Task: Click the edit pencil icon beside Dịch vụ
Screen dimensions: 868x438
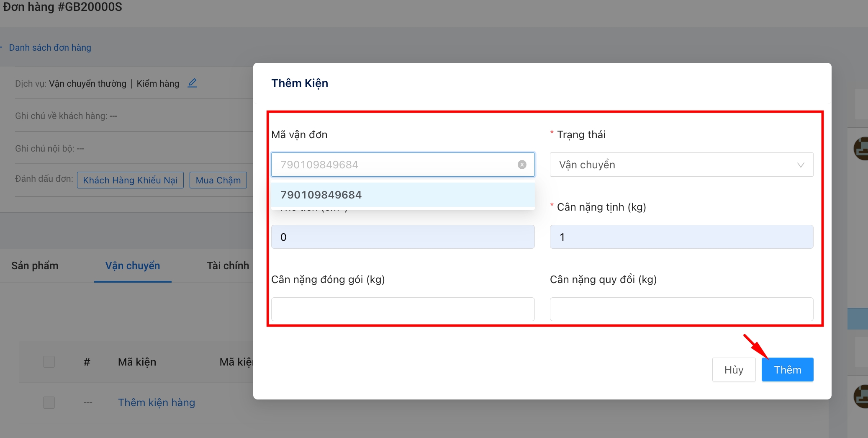Action: 192,83
